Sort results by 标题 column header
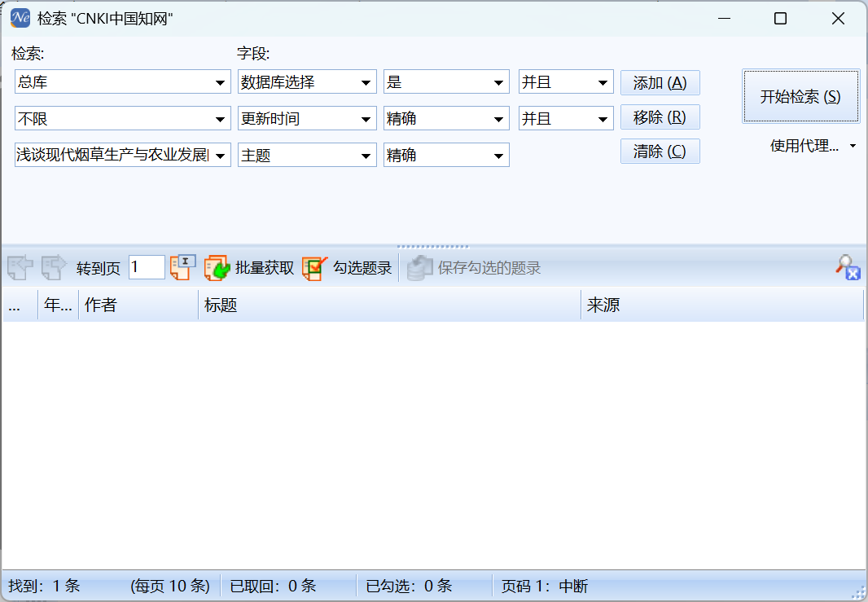The image size is (868, 602). tap(389, 305)
